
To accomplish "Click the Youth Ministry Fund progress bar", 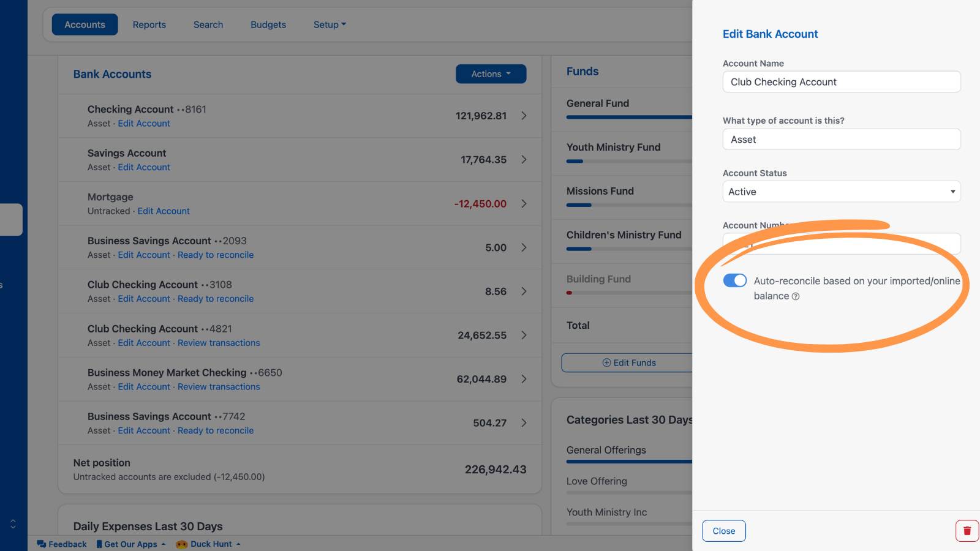I will pyautogui.click(x=629, y=162).
